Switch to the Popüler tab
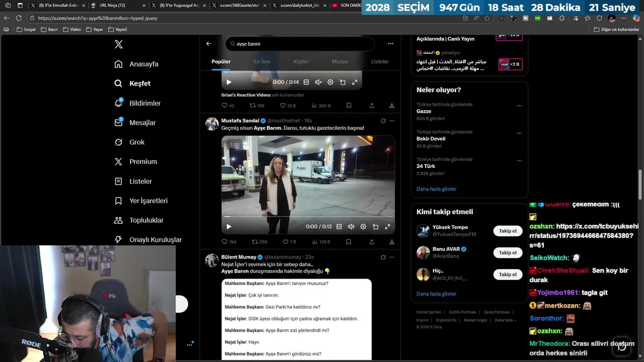 pos(221,61)
